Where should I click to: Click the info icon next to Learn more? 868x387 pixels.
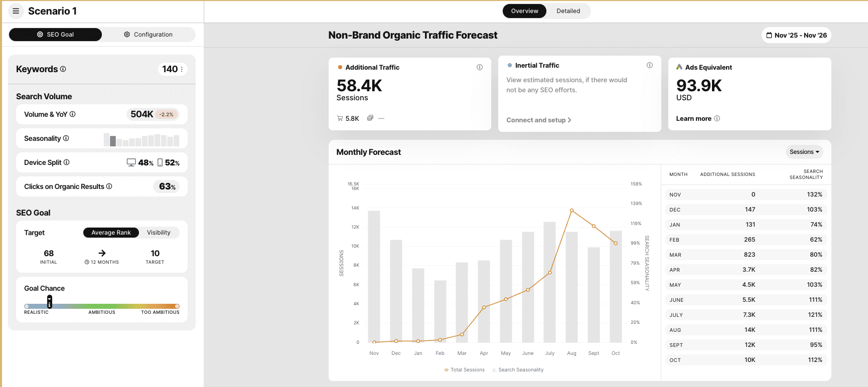point(717,118)
